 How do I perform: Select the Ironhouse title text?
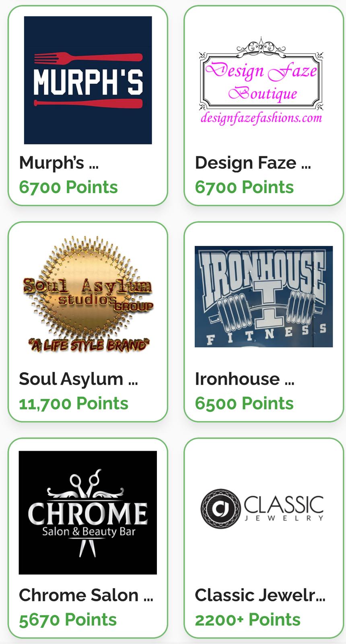pos(245,379)
